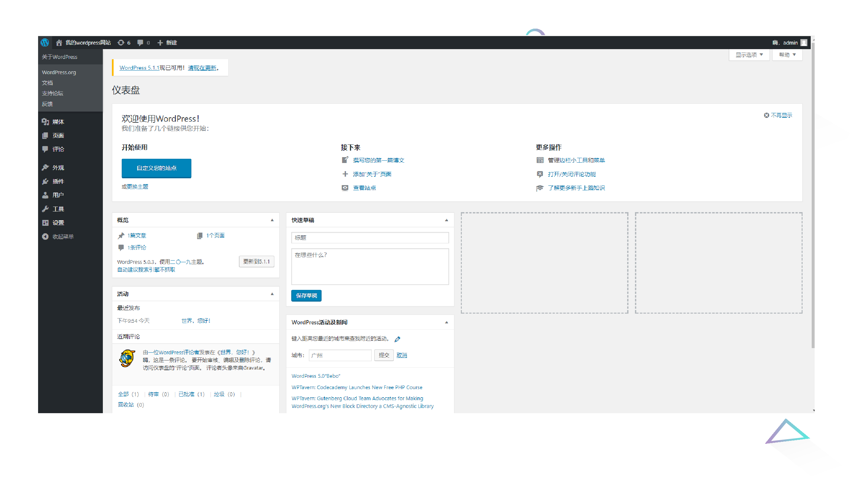Click the 已批准 (1) comments filter

(191, 394)
